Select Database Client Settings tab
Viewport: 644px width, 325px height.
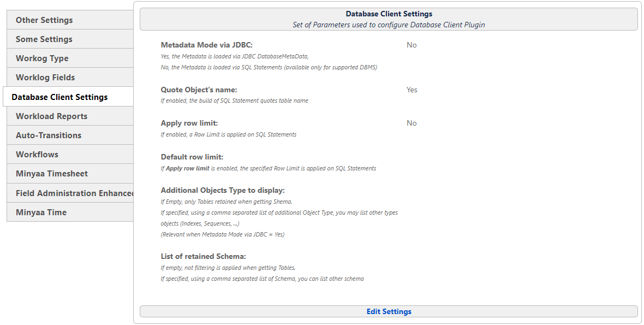point(59,97)
